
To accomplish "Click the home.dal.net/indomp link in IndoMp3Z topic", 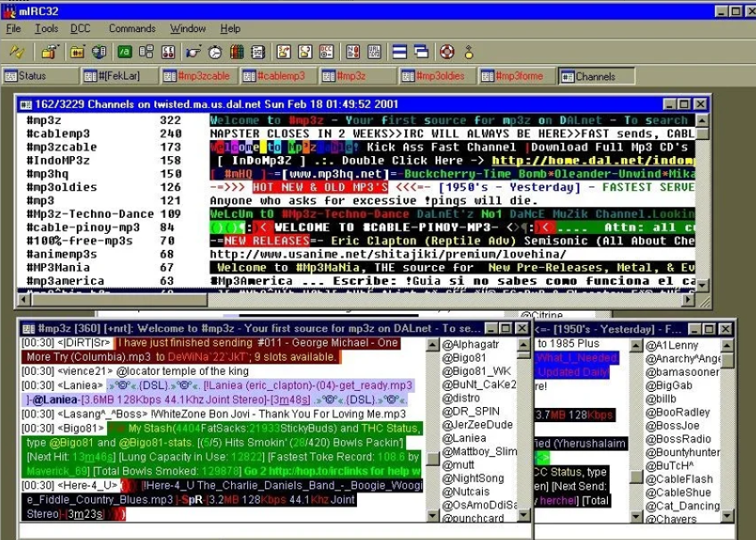I will [x=593, y=161].
